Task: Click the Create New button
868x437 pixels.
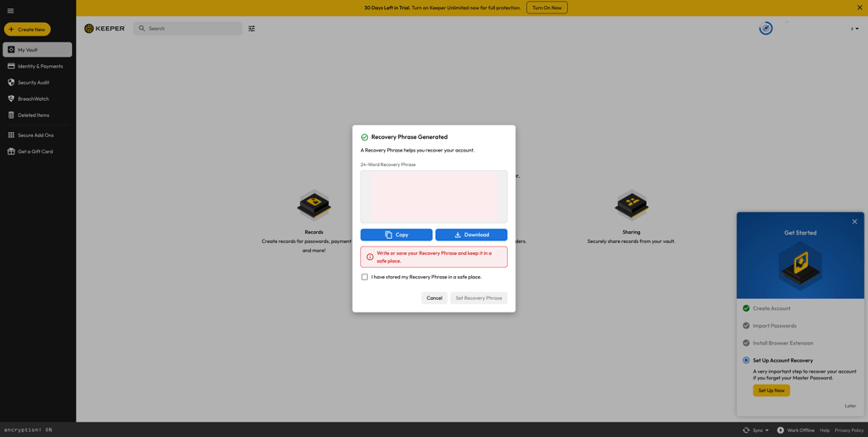Action: click(27, 30)
